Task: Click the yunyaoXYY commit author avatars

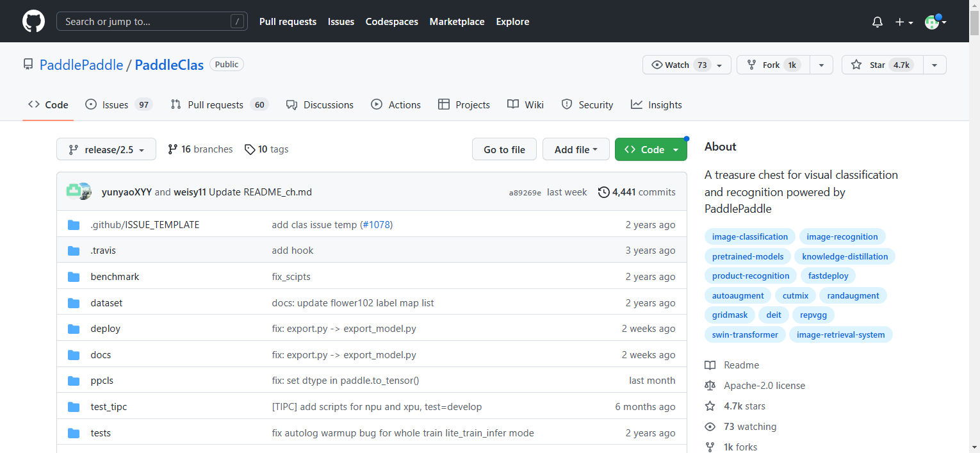Action: pyautogui.click(x=79, y=192)
